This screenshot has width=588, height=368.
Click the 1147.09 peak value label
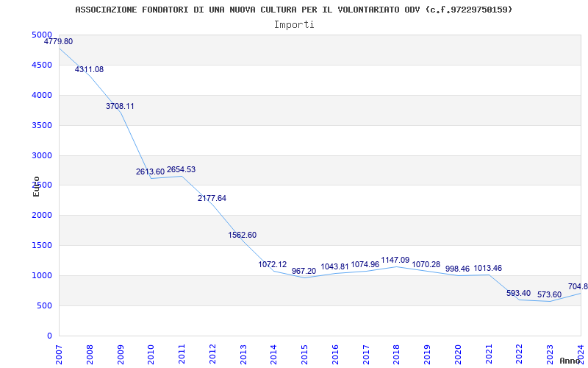coord(395,261)
